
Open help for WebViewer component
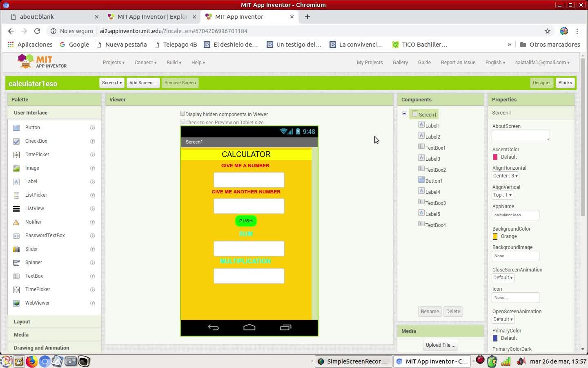(x=92, y=303)
